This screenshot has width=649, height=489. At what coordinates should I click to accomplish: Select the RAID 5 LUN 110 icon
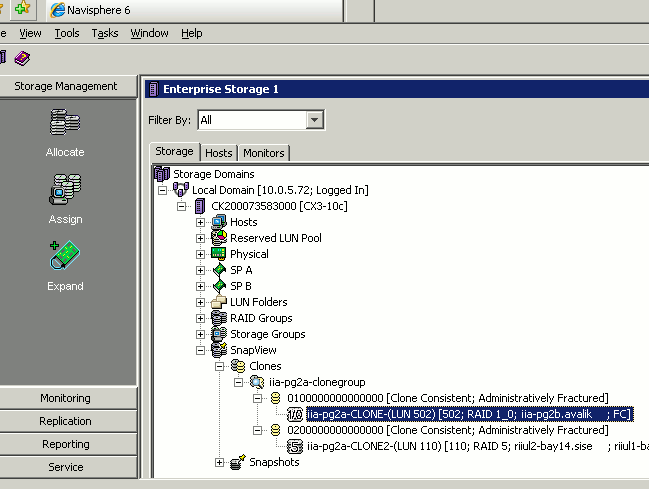pyautogui.click(x=295, y=446)
